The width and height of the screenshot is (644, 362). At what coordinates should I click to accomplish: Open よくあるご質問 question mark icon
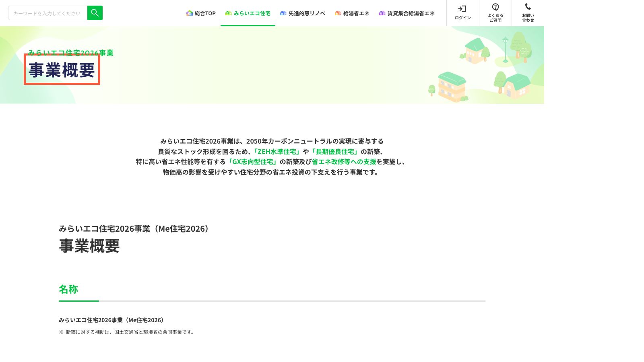coord(495,7)
